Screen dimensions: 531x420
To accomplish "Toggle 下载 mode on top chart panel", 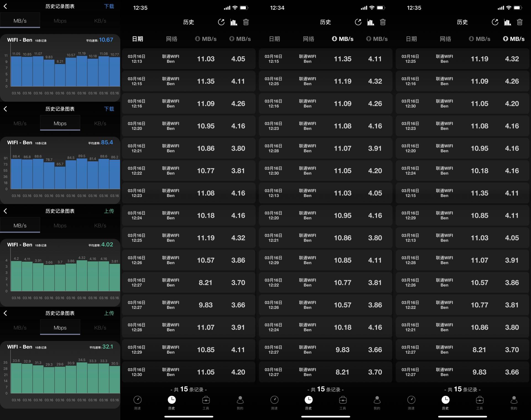I will [x=109, y=6].
